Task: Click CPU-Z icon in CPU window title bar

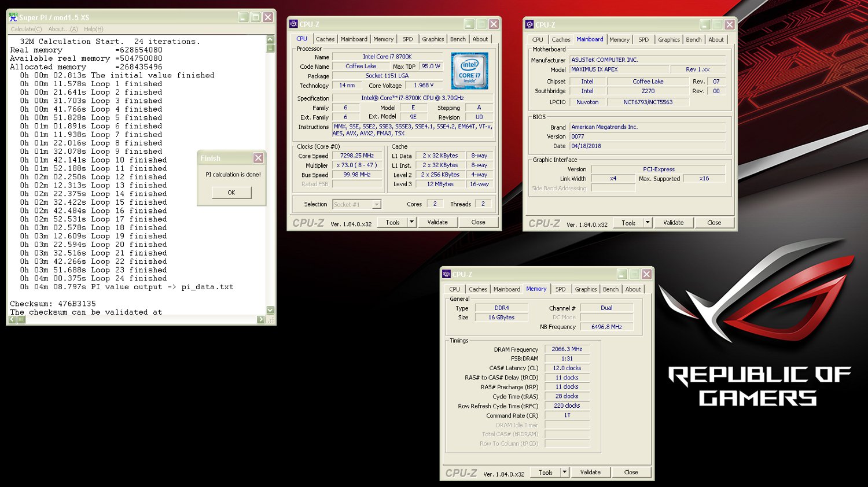Action: coord(293,24)
